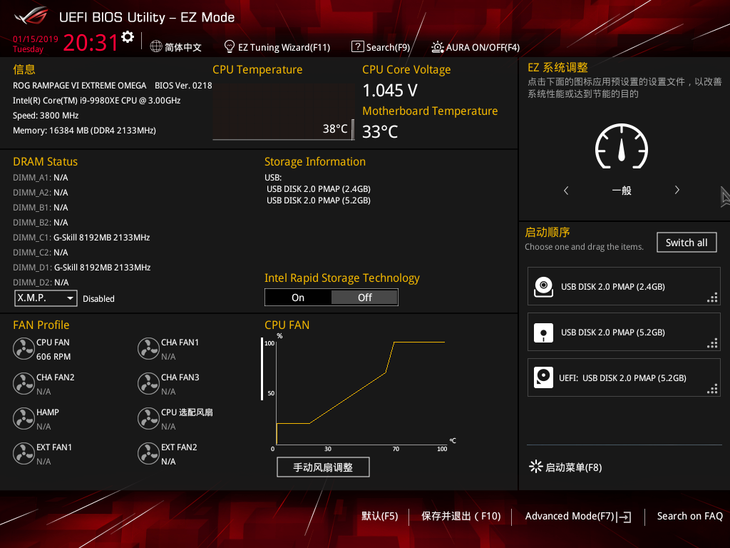This screenshot has width=730, height=548.
Task: Click non-UEFI USB DISK 5.2GB boot drive icon
Action: point(543,332)
